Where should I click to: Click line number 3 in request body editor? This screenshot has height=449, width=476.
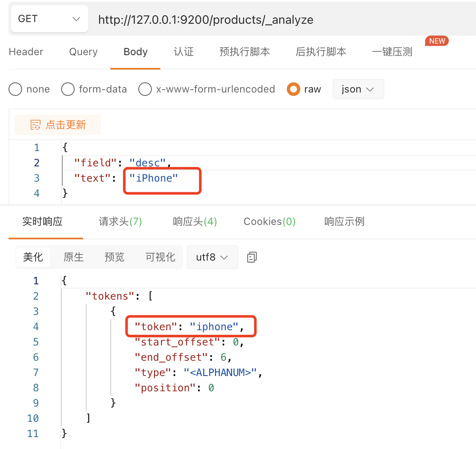pyautogui.click(x=37, y=178)
